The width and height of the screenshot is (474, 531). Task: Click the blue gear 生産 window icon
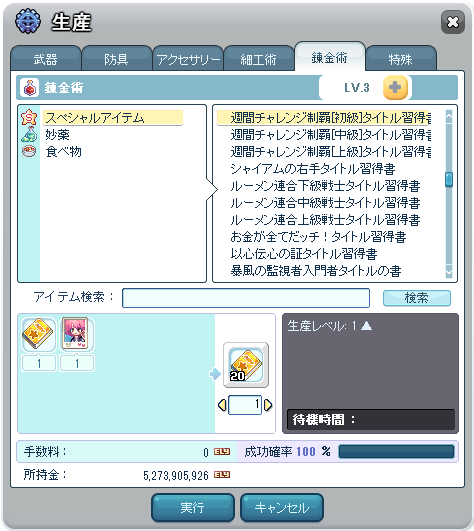28,21
